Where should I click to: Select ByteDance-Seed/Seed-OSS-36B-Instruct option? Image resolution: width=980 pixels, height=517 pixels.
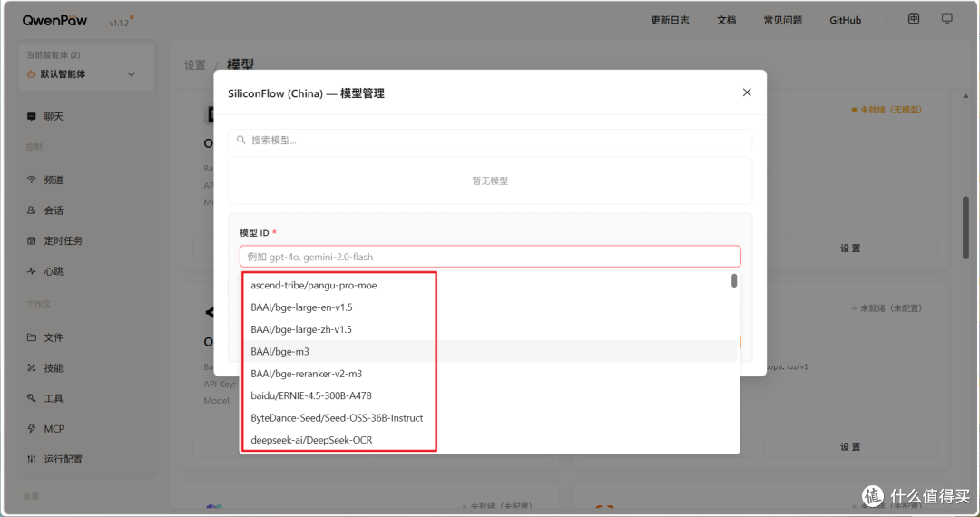[489, 418]
